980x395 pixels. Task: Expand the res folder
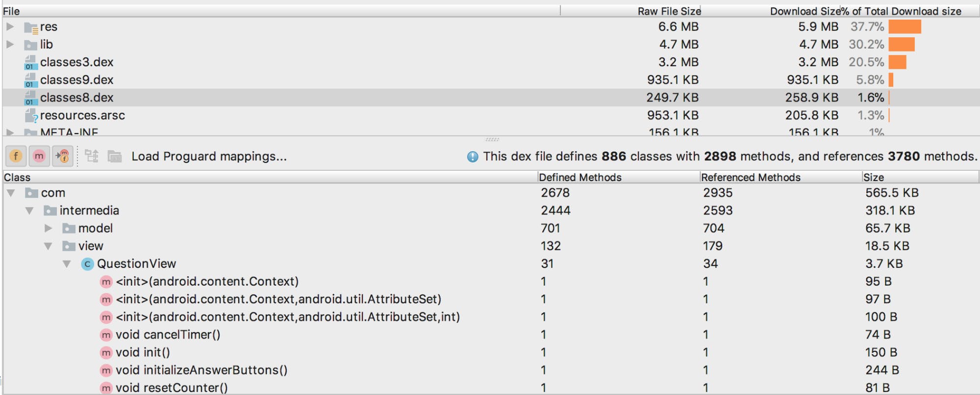(x=10, y=26)
